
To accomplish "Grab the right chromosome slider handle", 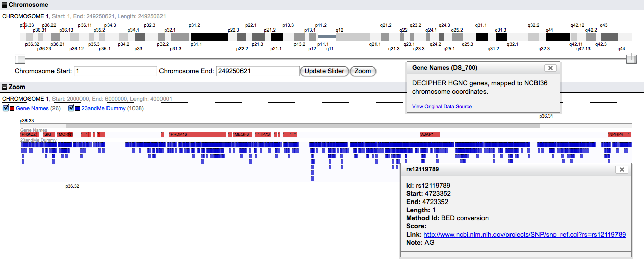I will 631,59.
